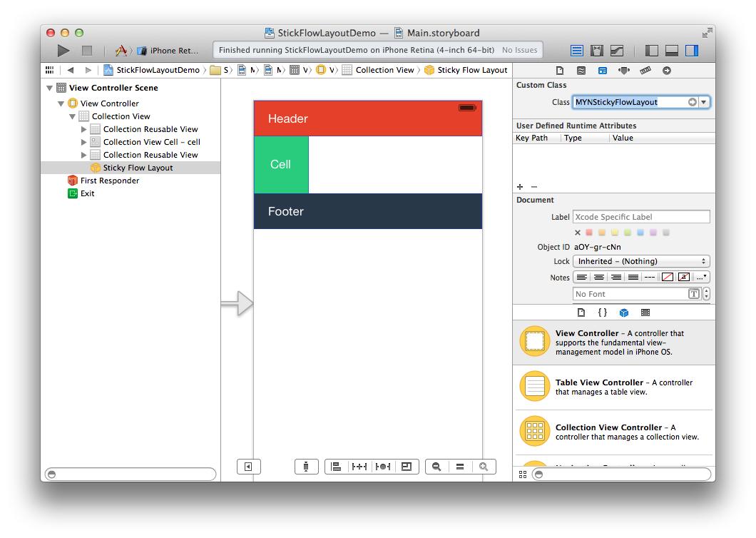Open the Size inspector tab

645,71
